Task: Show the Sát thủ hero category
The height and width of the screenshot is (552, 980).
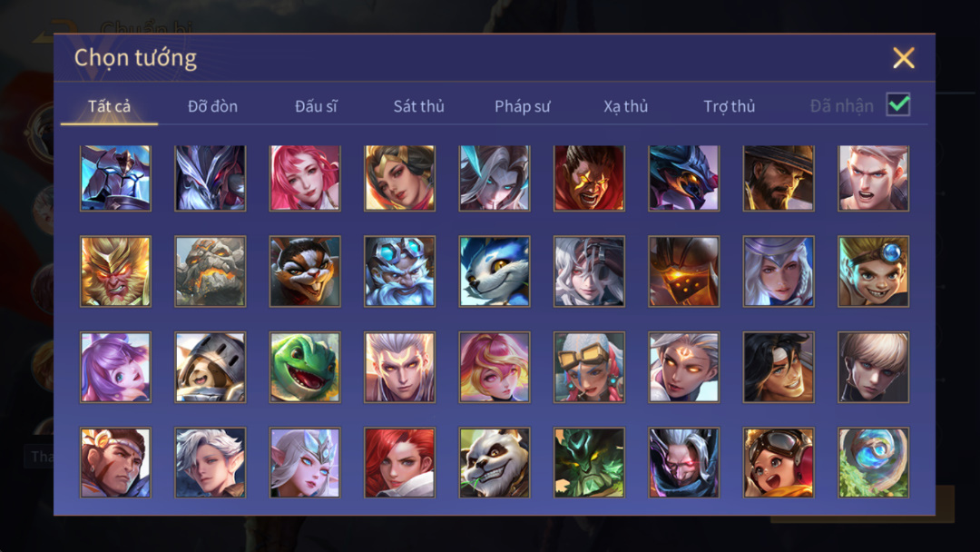Action: tap(418, 106)
